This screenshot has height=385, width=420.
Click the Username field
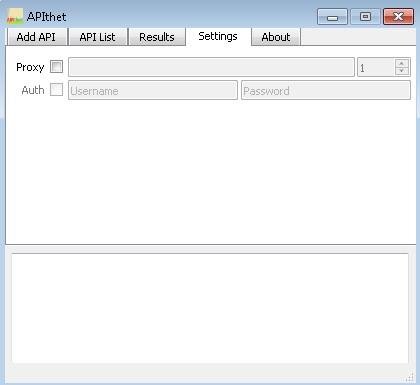point(153,90)
